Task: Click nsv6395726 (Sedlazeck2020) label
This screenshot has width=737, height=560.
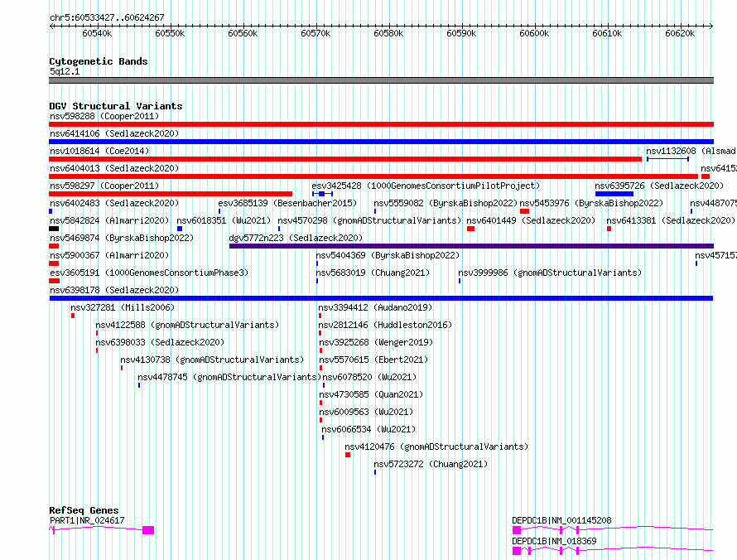Action: [659, 186]
